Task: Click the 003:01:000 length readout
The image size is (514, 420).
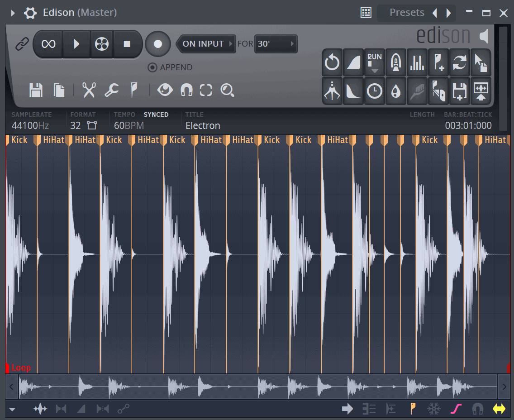Action: [x=468, y=125]
